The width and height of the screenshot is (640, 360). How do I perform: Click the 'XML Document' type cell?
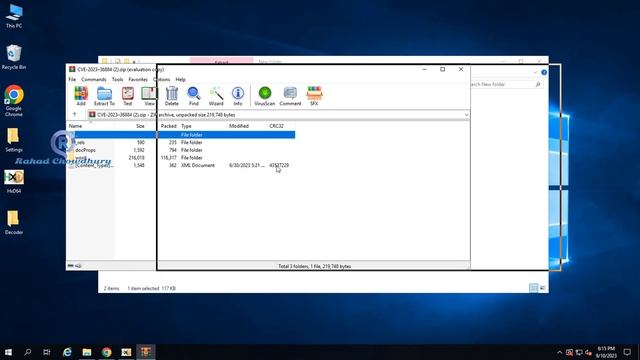tap(198, 165)
